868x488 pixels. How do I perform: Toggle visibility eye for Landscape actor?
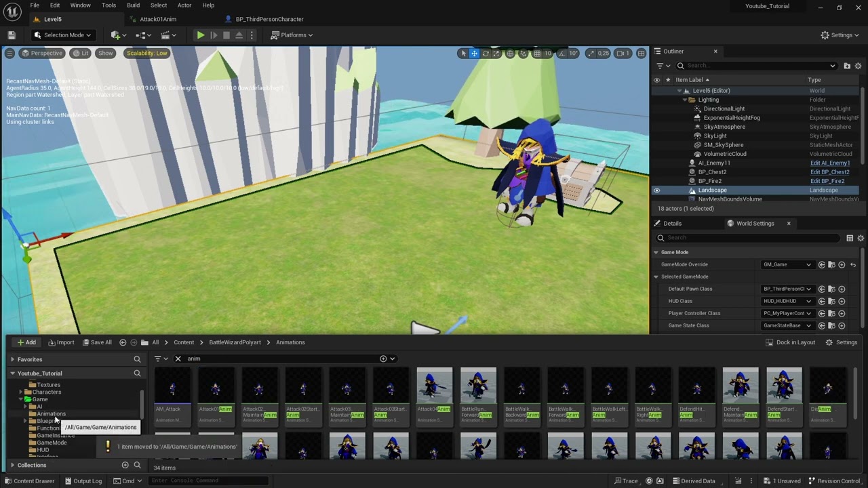656,190
